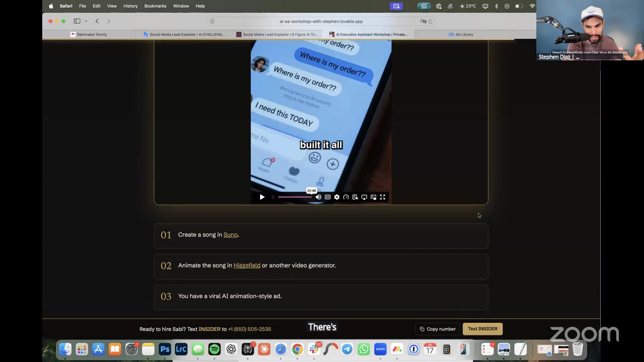Open Launchpad from the Dock
Viewport: 644px width, 362px height.
[x=82, y=349]
